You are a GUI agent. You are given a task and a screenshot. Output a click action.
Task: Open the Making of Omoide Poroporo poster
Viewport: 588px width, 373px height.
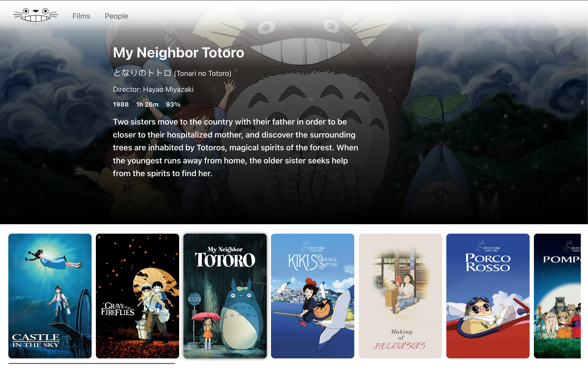tap(400, 296)
